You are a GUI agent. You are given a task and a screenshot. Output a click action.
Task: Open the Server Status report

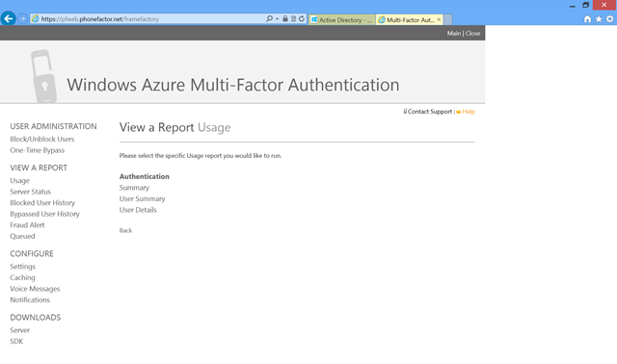click(30, 192)
